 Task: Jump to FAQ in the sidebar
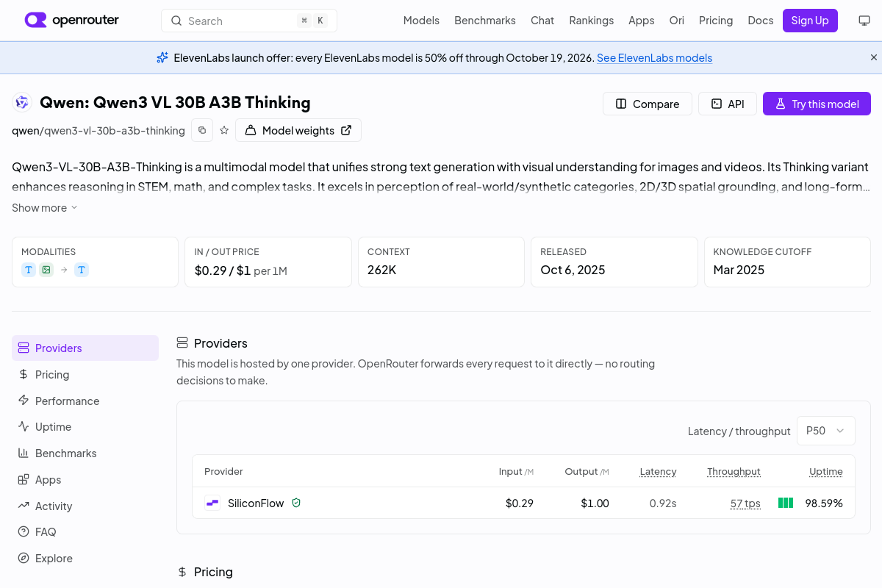point(85,531)
